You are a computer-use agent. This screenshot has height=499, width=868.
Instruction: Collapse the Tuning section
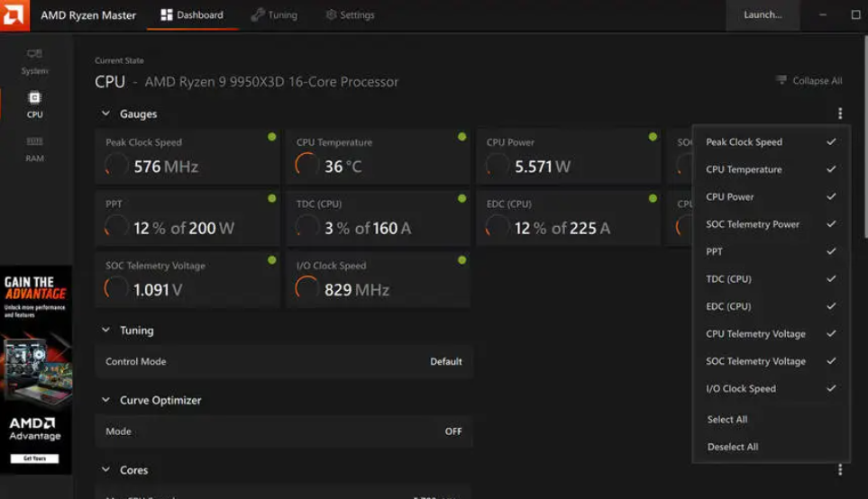pos(105,331)
